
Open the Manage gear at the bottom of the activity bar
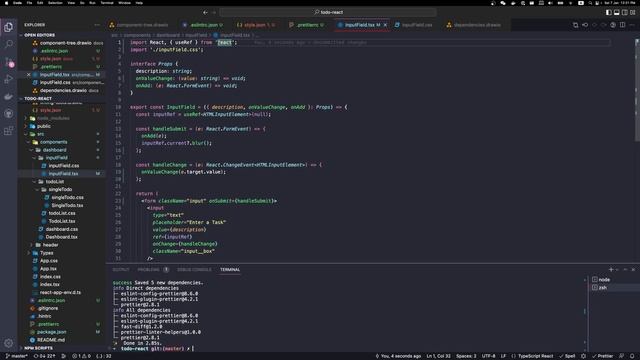(9, 343)
